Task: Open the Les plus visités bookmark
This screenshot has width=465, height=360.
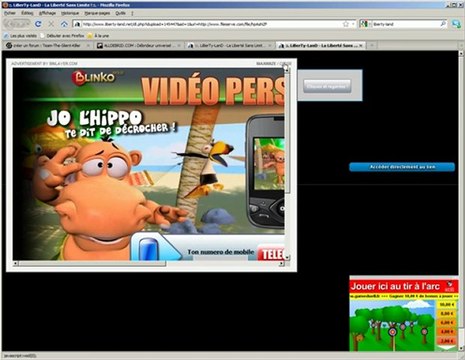Action: (x=20, y=36)
